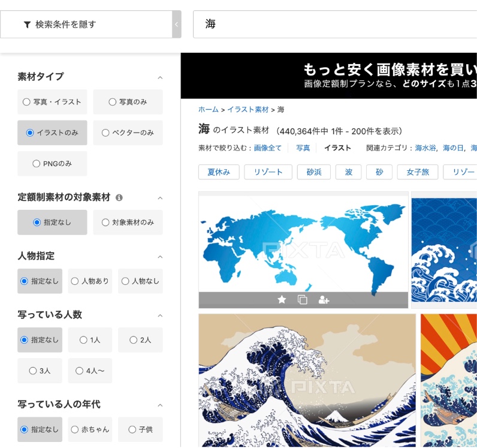Click the リゾート tag button
Viewport: 477px width, 448px height.
[x=268, y=172]
